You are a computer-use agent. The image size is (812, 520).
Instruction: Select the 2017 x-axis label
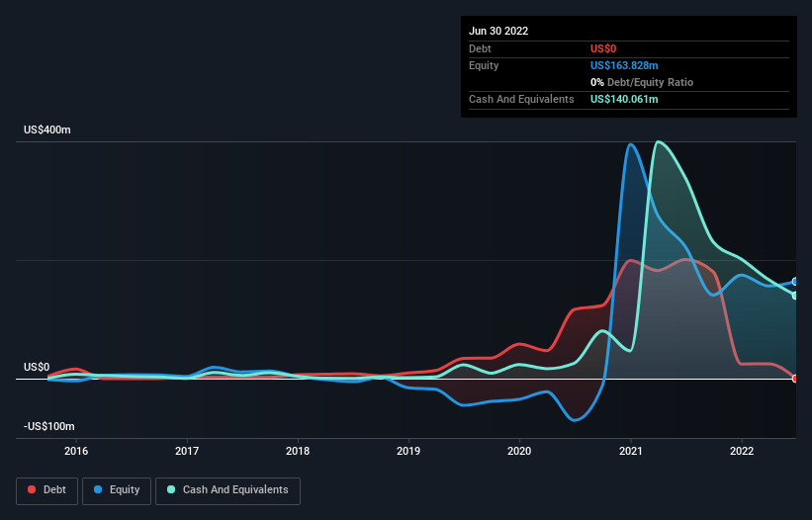click(x=187, y=451)
